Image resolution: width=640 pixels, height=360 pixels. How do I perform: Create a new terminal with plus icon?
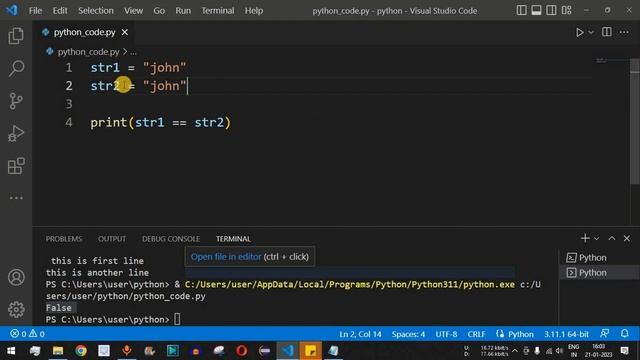click(585, 238)
